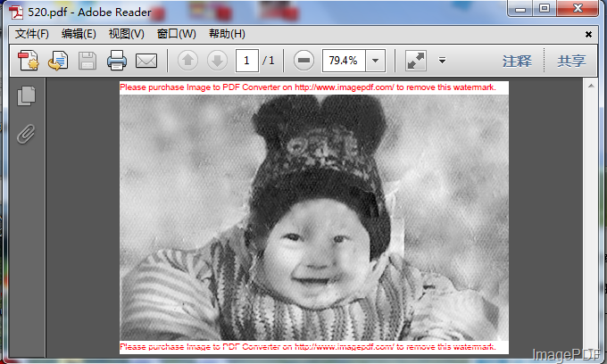
Task: Click the zoom out minus button
Action: click(303, 61)
